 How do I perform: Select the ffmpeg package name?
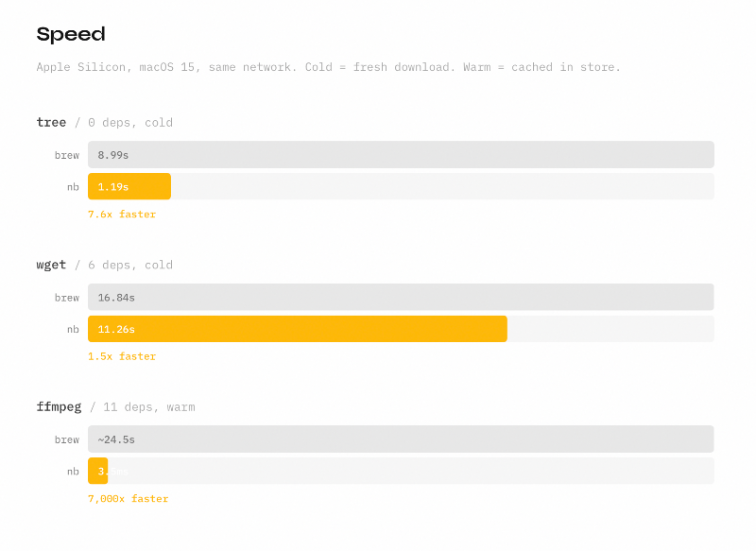pyautogui.click(x=59, y=406)
